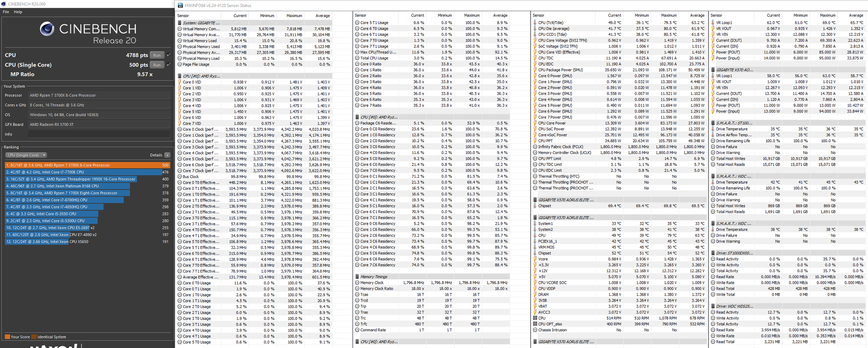Click the clock icon beside Bus Clock
The image size is (868, 348).
[x=180, y=177]
